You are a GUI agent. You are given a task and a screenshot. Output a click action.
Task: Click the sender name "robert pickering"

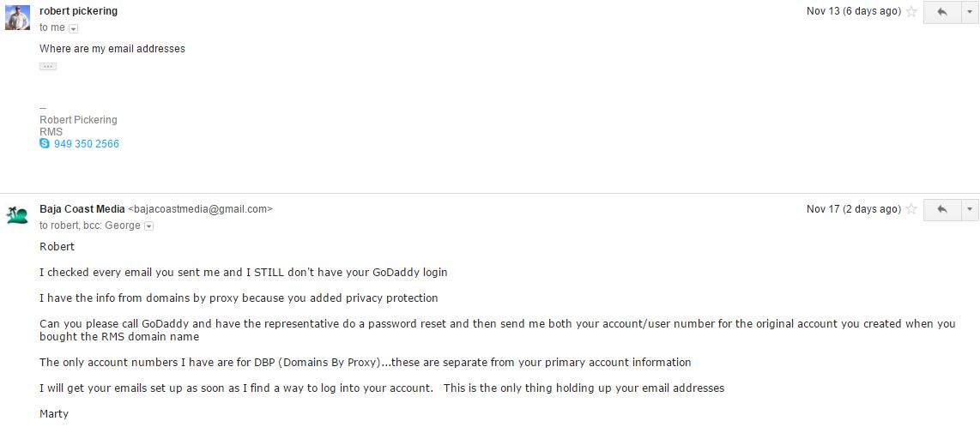(79, 11)
